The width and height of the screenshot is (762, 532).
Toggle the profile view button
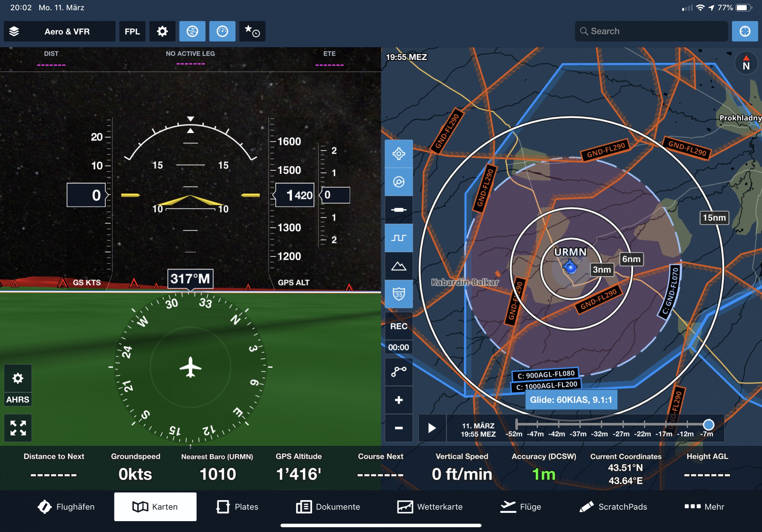(399, 238)
